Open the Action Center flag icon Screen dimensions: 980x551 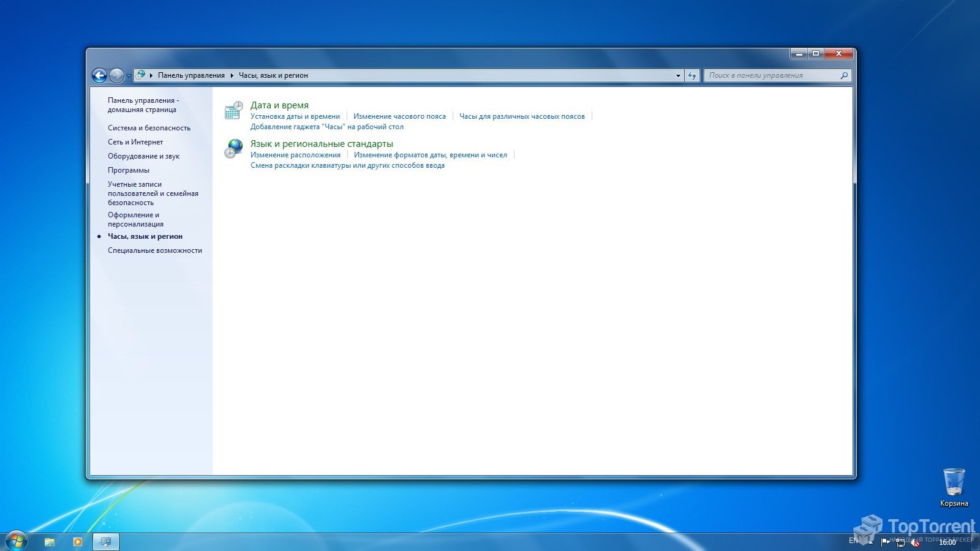pos(885,542)
